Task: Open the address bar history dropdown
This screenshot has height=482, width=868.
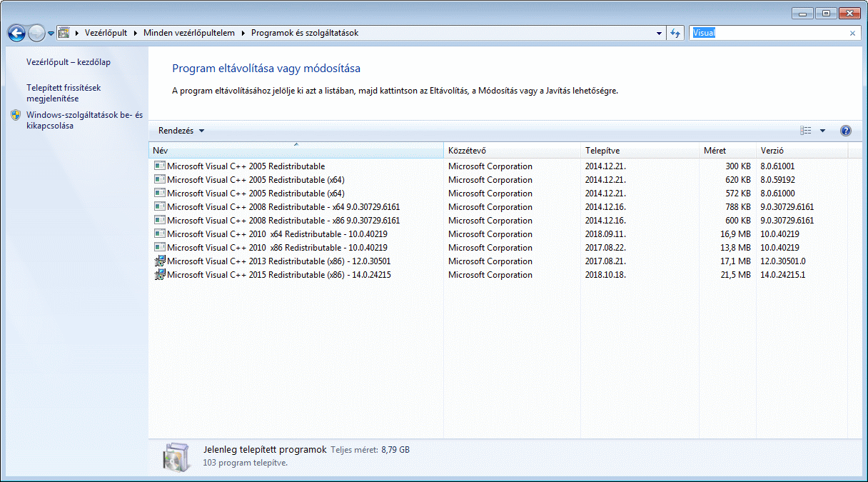Action: tap(659, 34)
